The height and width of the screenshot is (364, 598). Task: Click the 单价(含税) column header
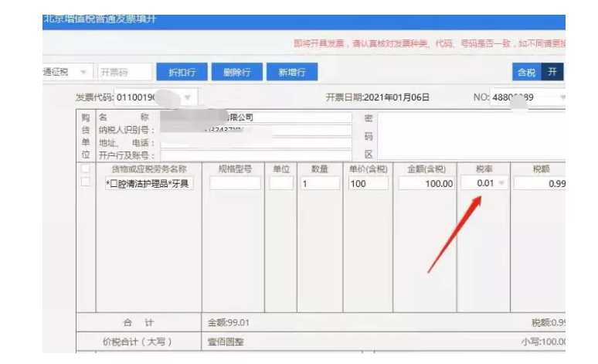pyautogui.click(x=368, y=168)
